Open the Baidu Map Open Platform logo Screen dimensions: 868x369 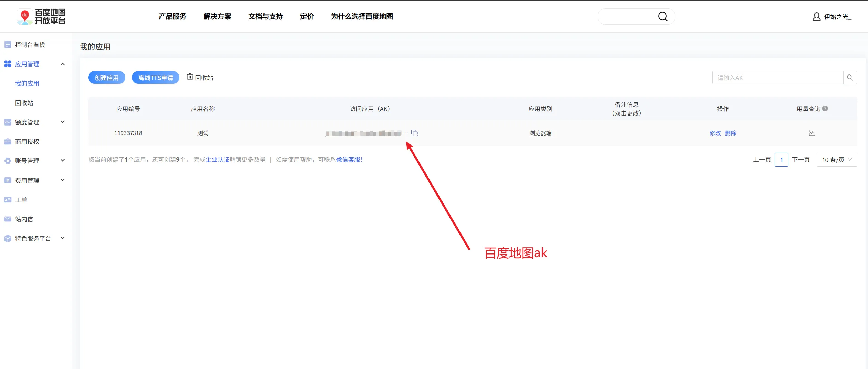tap(41, 17)
